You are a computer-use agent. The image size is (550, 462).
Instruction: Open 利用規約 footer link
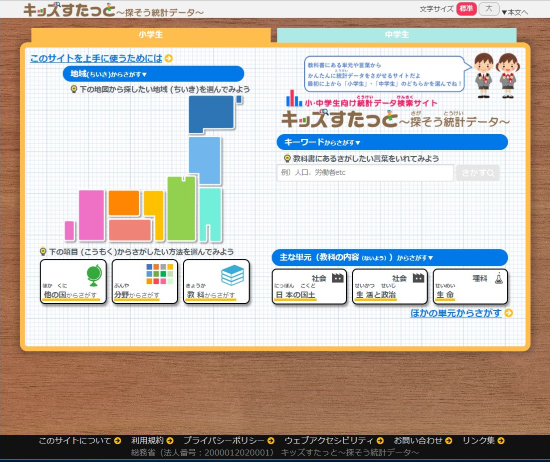pos(147,441)
